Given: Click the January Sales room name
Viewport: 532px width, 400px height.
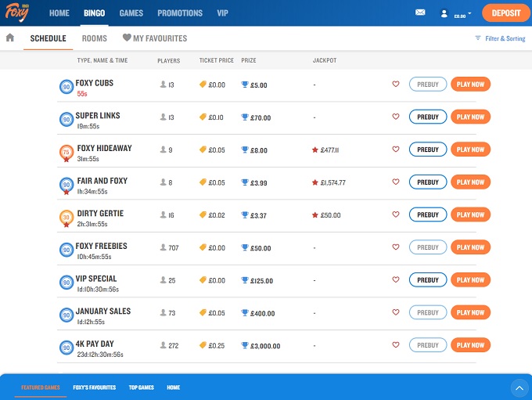Looking at the screenshot, I should [x=103, y=311].
